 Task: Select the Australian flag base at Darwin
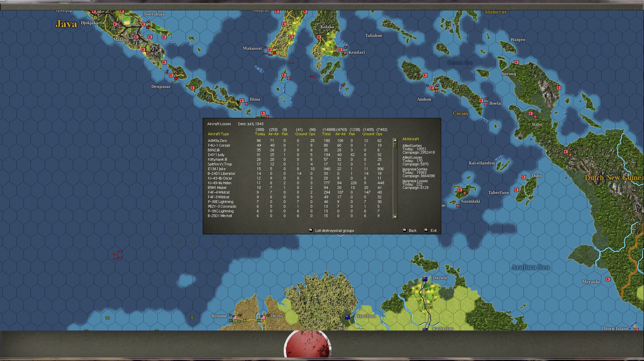425,279
